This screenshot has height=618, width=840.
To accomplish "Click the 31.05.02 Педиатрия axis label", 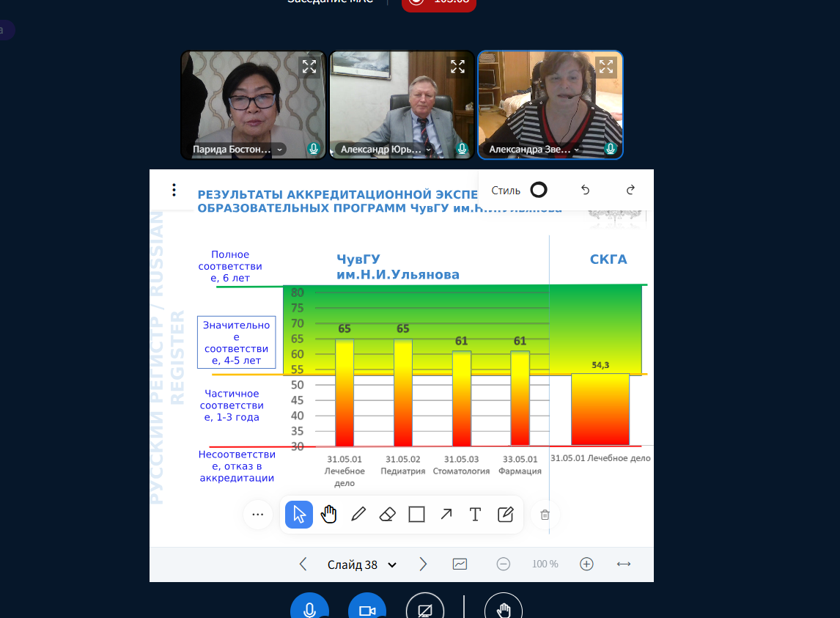I will click(403, 466).
